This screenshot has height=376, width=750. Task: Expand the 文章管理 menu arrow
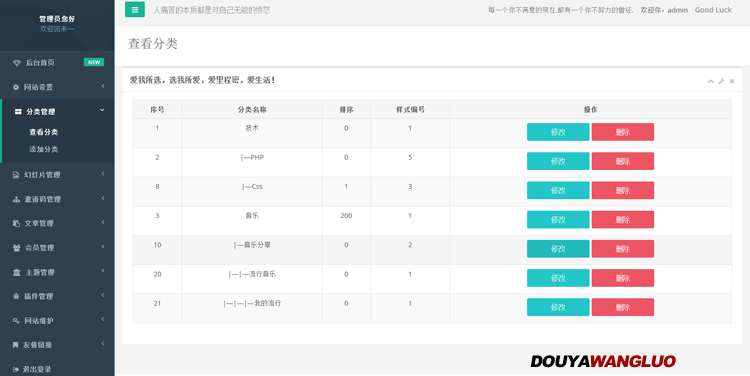(103, 222)
